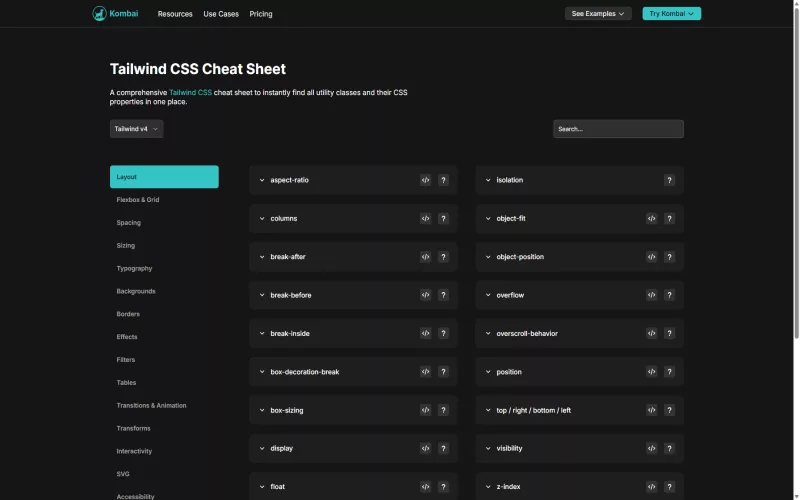Open help icon for aspect-ratio
This screenshot has height=500, width=800.
(443, 180)
